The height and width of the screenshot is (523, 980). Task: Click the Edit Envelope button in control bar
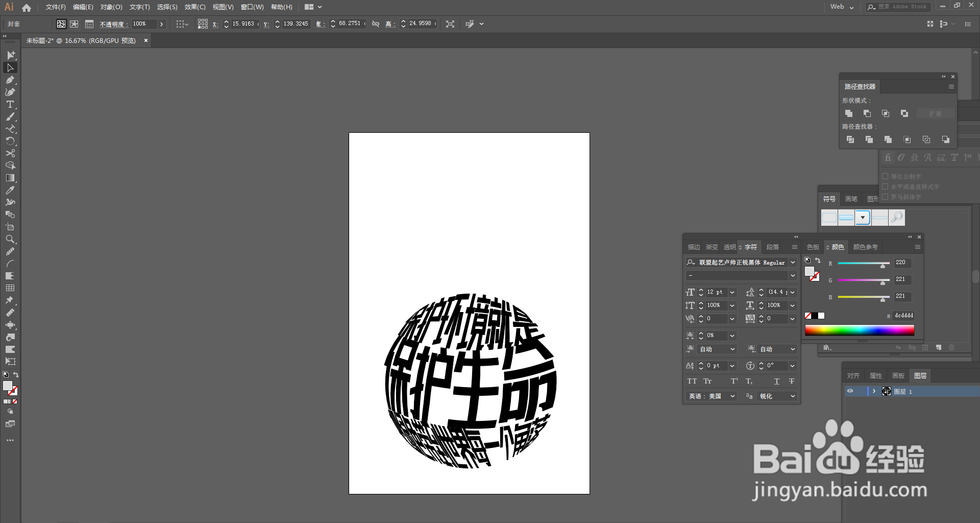[61, 24]
